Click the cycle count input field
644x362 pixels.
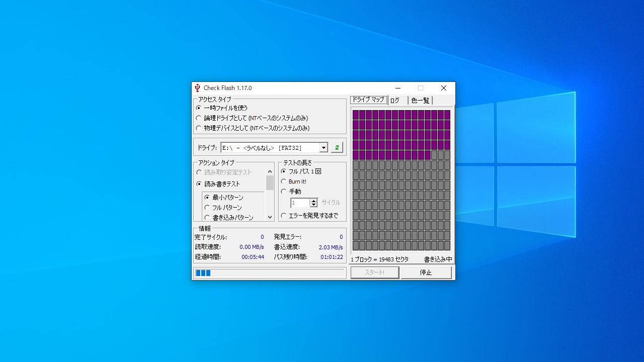300,203
